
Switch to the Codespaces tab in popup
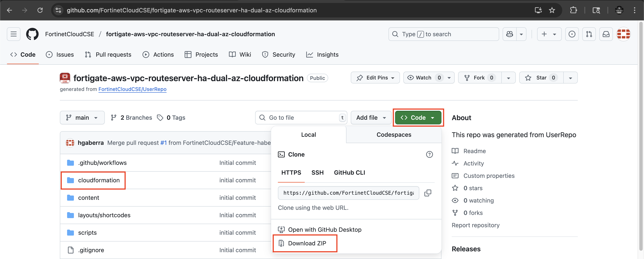pyautogui.click(x=394, y=134)
